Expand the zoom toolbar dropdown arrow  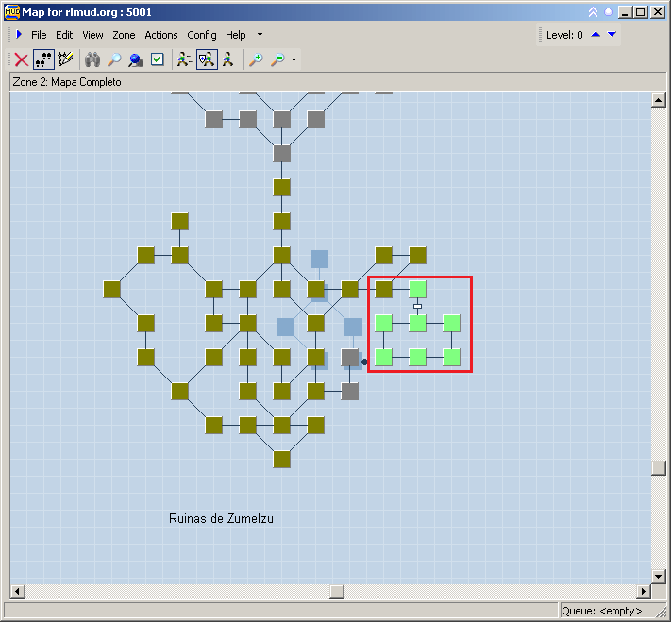(x=294, y=60)
